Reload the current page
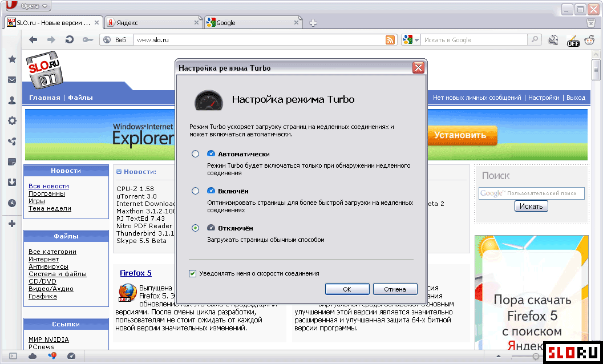 [x=69, y=39]
